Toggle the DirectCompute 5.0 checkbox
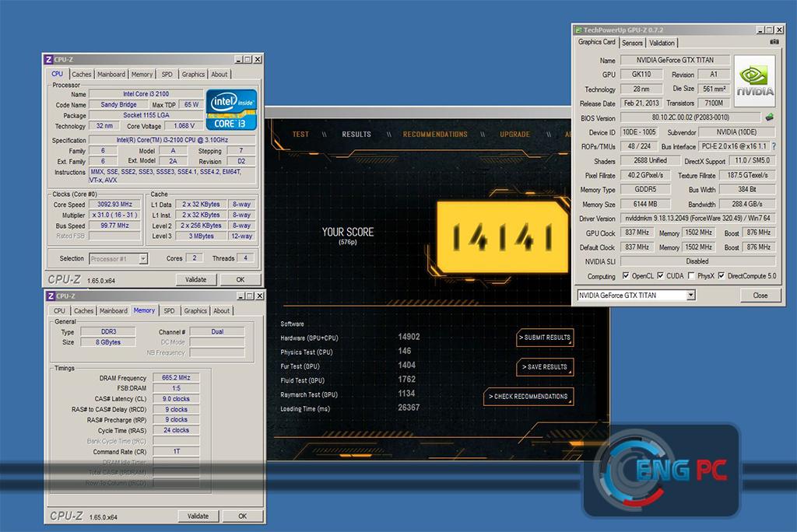The height and width of the screenshot is (532, 797). tap(721, 275)
